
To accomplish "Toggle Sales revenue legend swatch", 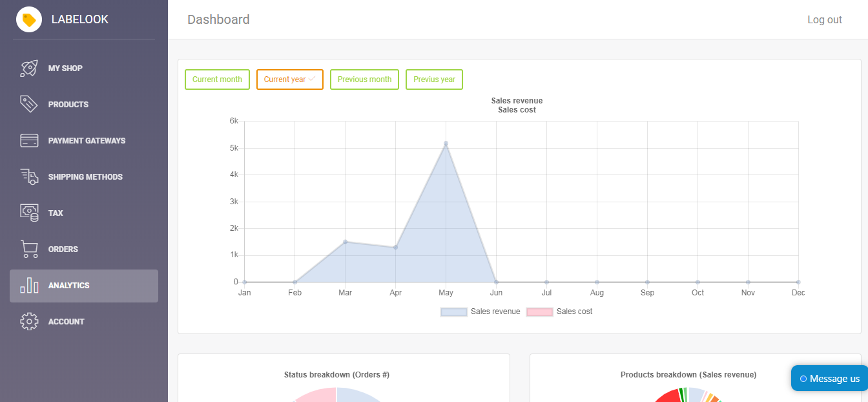I will tap(453, 312).
